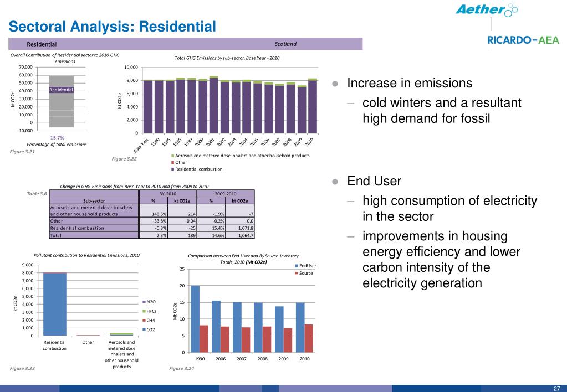The width and height of the screenshot is (567, 392).
Task: Click the Residential combustion CO2 bar
Action: [55, 304]
